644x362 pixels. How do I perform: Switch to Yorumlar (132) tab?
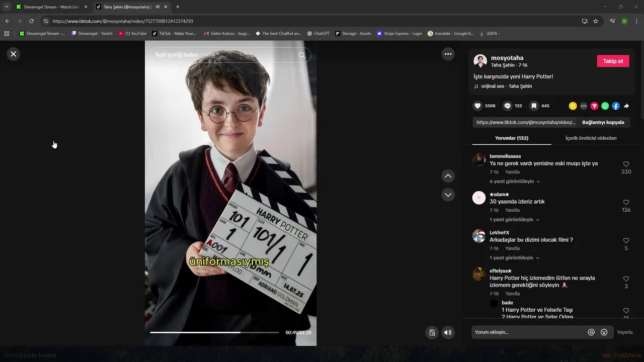[512, 138]
